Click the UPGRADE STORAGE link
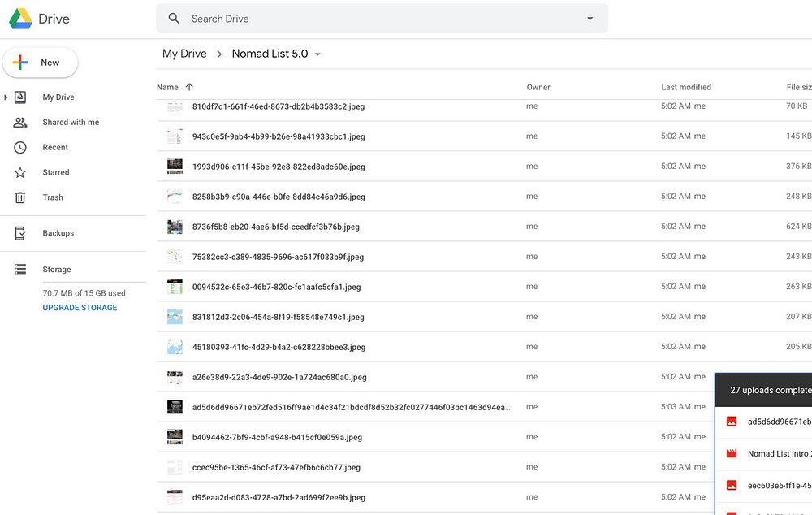 (80, 308)
